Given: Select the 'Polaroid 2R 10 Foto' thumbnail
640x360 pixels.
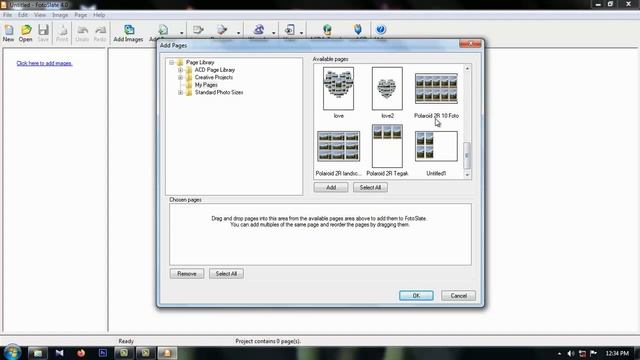Looking at the screenshot, I should point(436,89).
